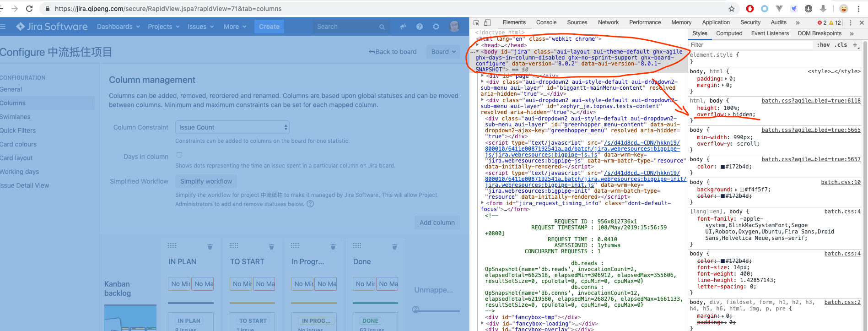
Task: Open the Computed styles tab
Action: [x=729, y=33]
